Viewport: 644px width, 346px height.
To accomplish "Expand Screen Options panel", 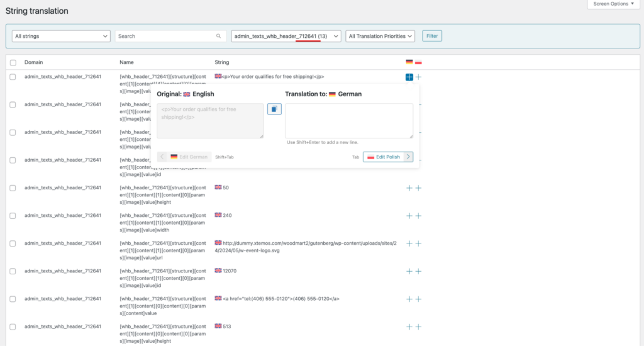I will (x=613, y=4).
